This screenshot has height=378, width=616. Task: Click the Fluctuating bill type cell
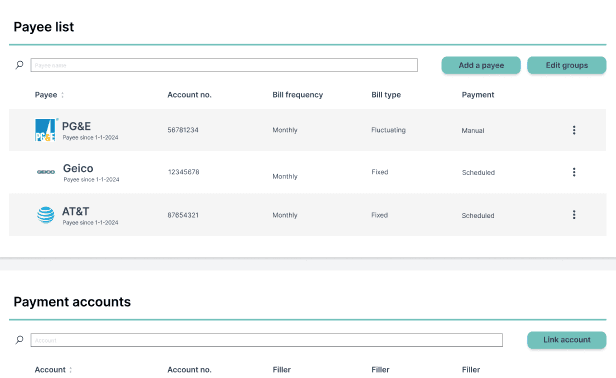pos(389,130)
